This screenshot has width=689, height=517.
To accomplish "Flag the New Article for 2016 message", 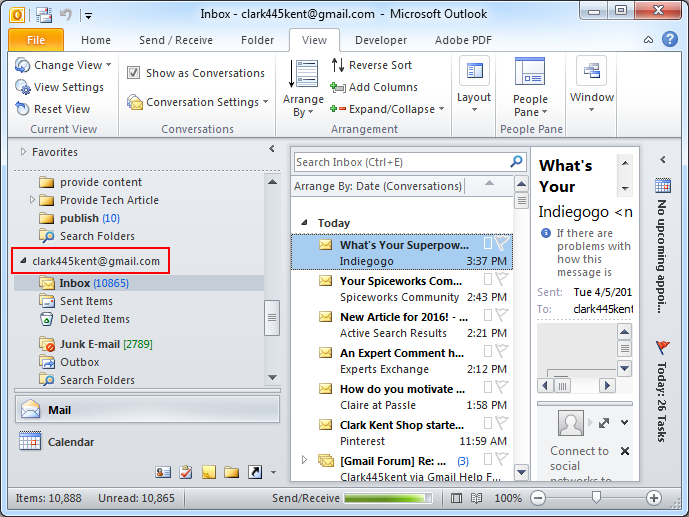I will click(x=502, y=315).
